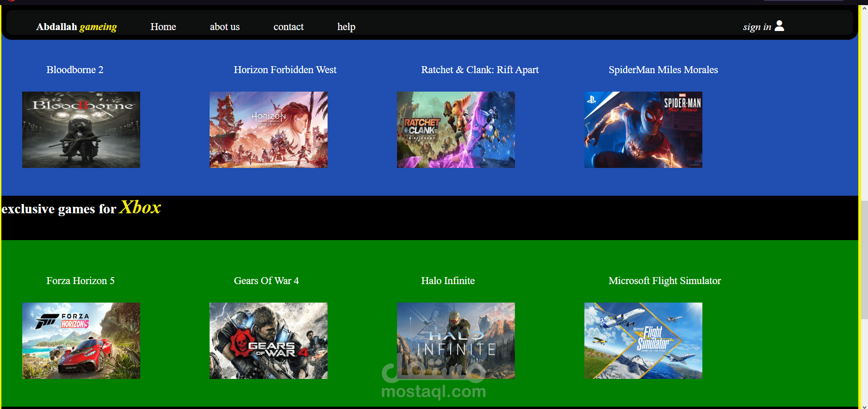This screenshot has width=868, height=409.
Task: Click the Ratchet & Clank: Rift Apart title
Action: tap(480, 70)
